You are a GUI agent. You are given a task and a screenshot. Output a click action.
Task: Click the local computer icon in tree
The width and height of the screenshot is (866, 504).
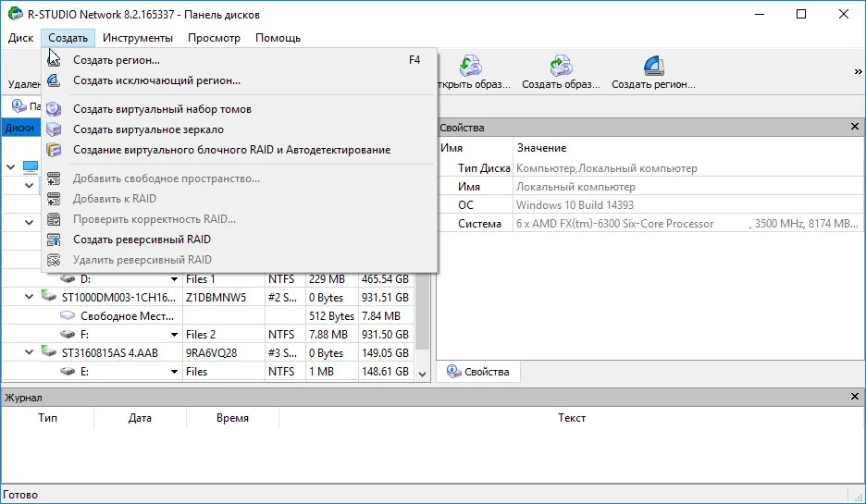point(31,166)
